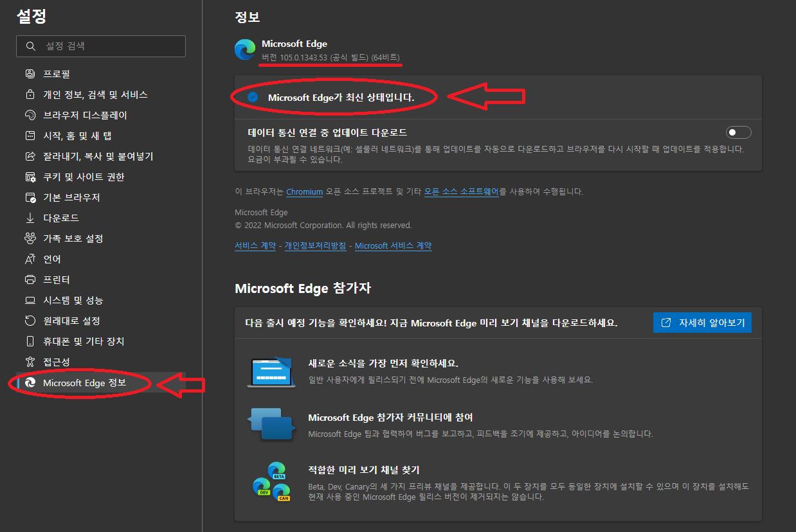
Task: Click the family safety icon
Action: [30, 238]
